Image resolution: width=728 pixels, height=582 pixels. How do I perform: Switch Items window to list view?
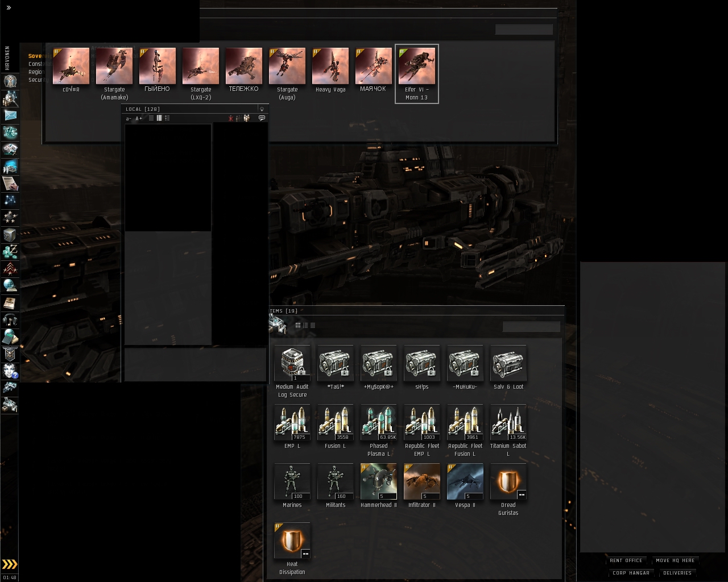tap(312, 326)
